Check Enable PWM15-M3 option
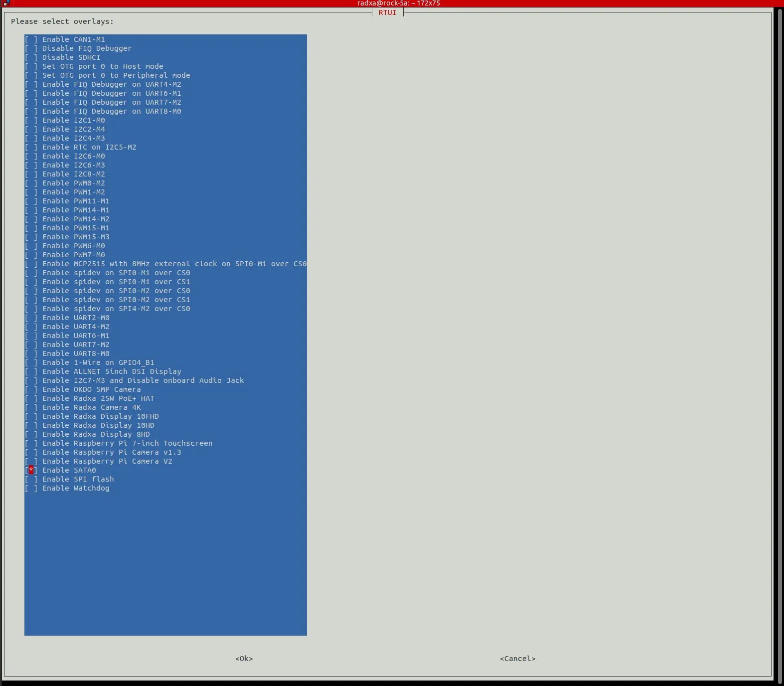This screenshot has height=686, width=784. pyautogui.click(x=31, y=237)
